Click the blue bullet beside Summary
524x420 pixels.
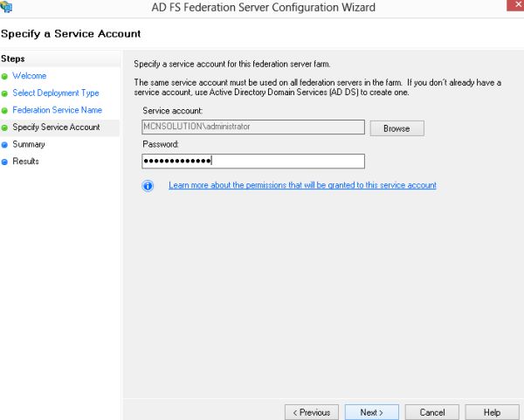coord(4,145)
